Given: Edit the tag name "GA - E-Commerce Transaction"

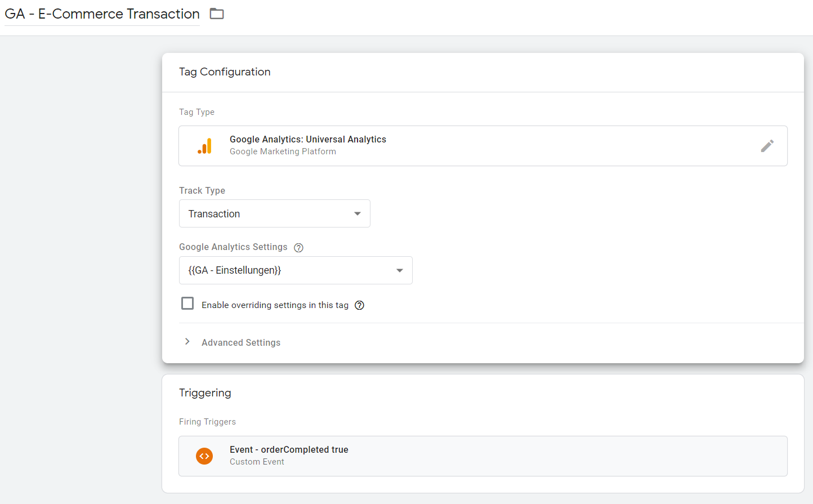Looking at the screenshot, I should [101, 14].
